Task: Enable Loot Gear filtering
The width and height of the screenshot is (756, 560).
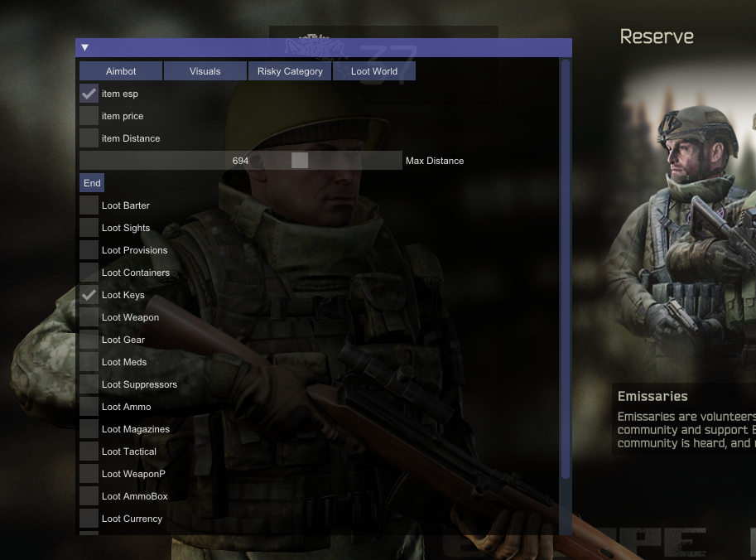Action: click(89, 340)
